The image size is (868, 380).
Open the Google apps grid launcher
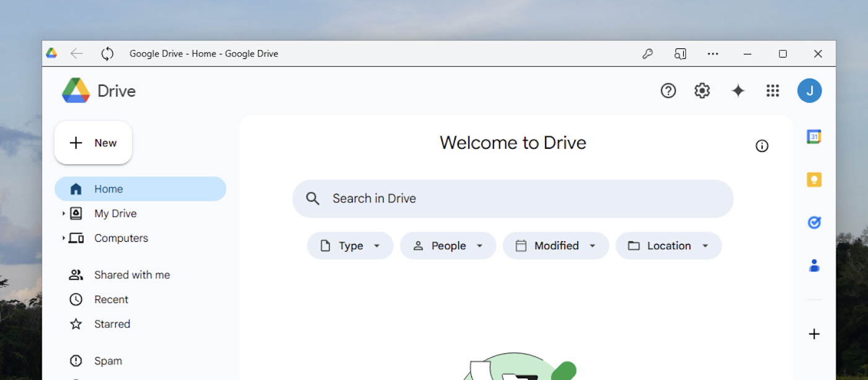(x=773, y=91)
